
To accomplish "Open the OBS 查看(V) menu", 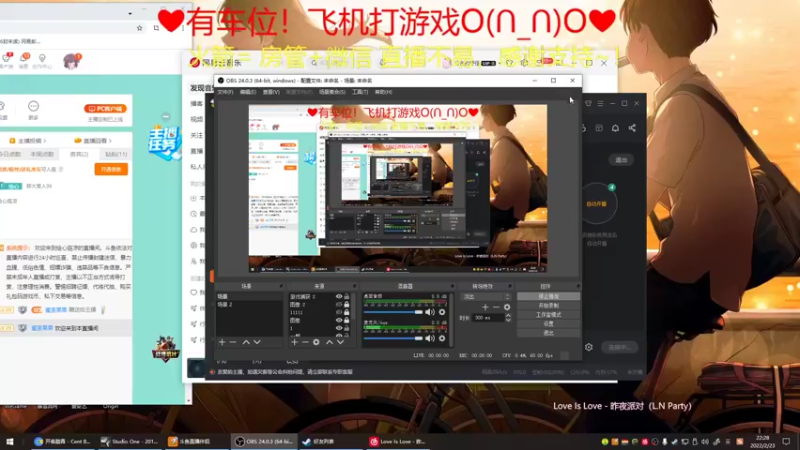I will pyautogui.click(x=271, y=92).
